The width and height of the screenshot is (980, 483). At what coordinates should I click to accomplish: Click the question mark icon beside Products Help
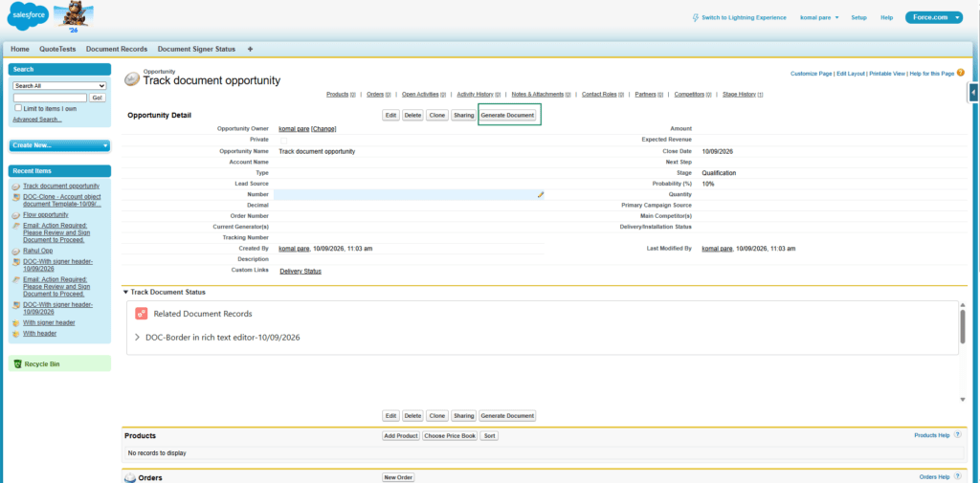pos(957,435)
